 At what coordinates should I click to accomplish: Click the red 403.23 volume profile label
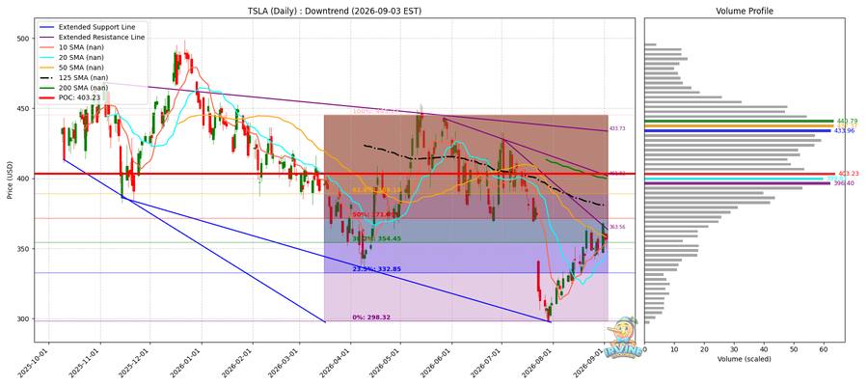click(849, 174)
